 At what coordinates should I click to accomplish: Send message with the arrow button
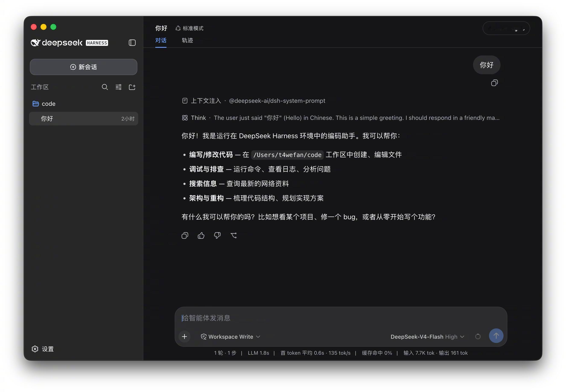(496, 336)
